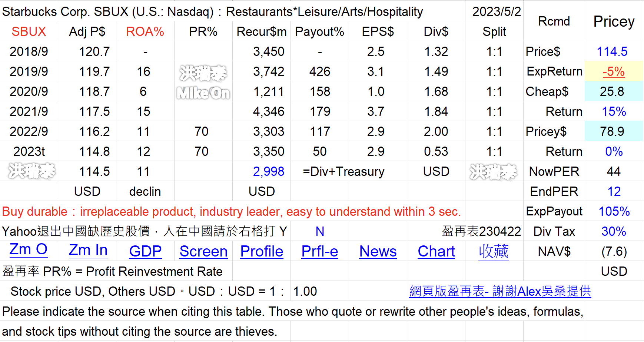The height and width of the screenshot is (342, 644).
Task: Click the NowPER value 44
Action: click(x=614, y=171)
